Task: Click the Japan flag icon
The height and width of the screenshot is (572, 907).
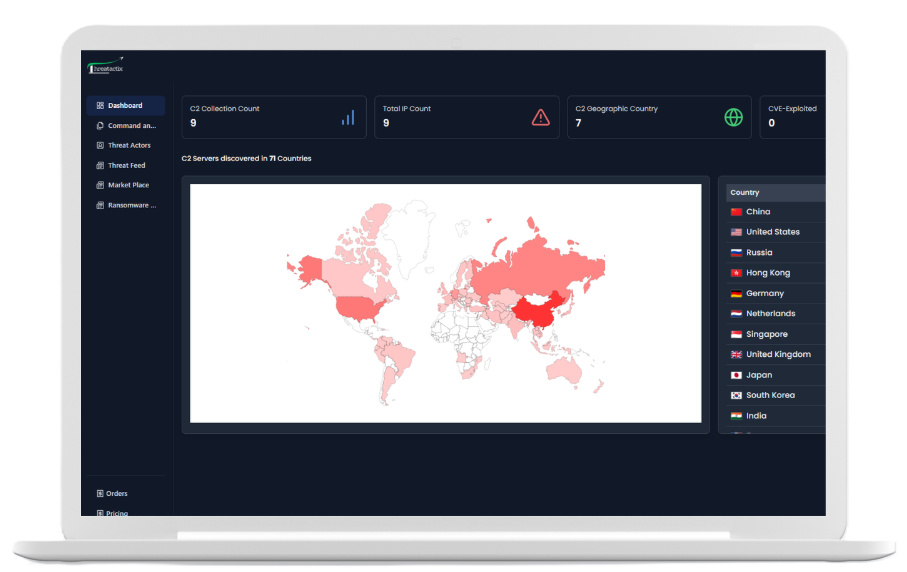Action: 736,375
